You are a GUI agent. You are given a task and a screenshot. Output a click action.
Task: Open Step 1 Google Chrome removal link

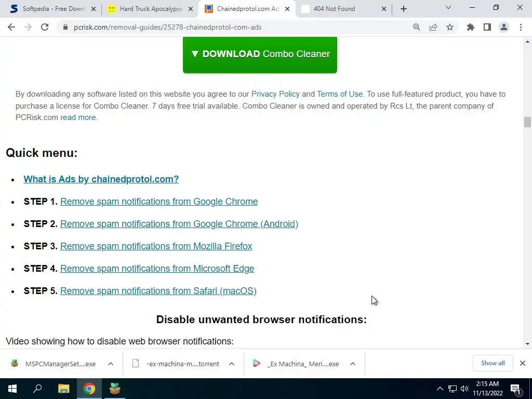[159, 202]
